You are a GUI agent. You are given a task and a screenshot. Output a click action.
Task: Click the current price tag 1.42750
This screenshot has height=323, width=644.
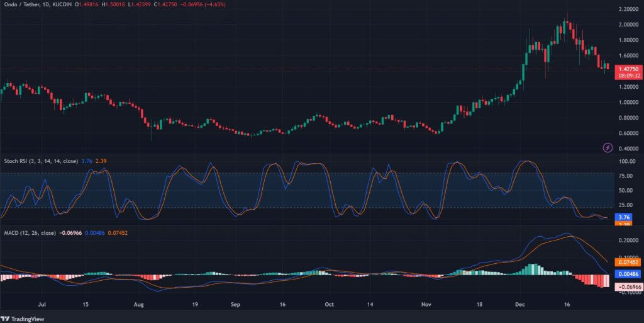click(x=628, y=69)
